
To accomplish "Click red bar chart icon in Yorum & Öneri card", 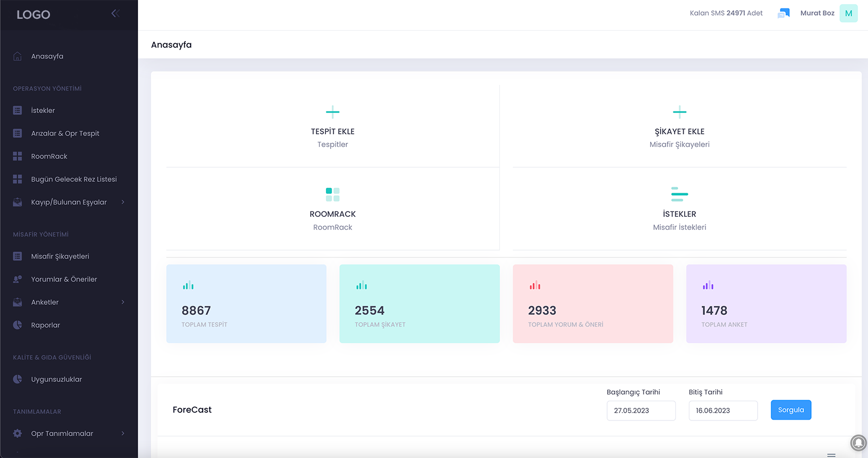I will [x=535, y=286].
